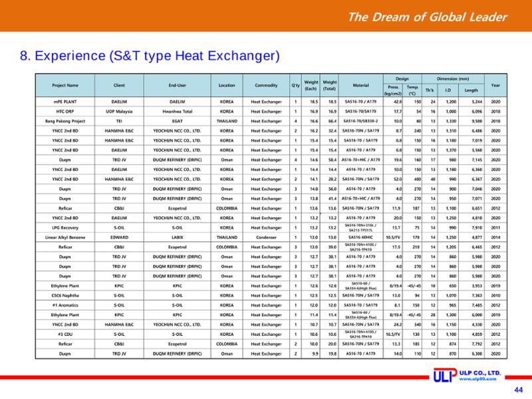Click the 'Th'k' sub-header
Screen dimensions: 532x399
coord(430,90)
